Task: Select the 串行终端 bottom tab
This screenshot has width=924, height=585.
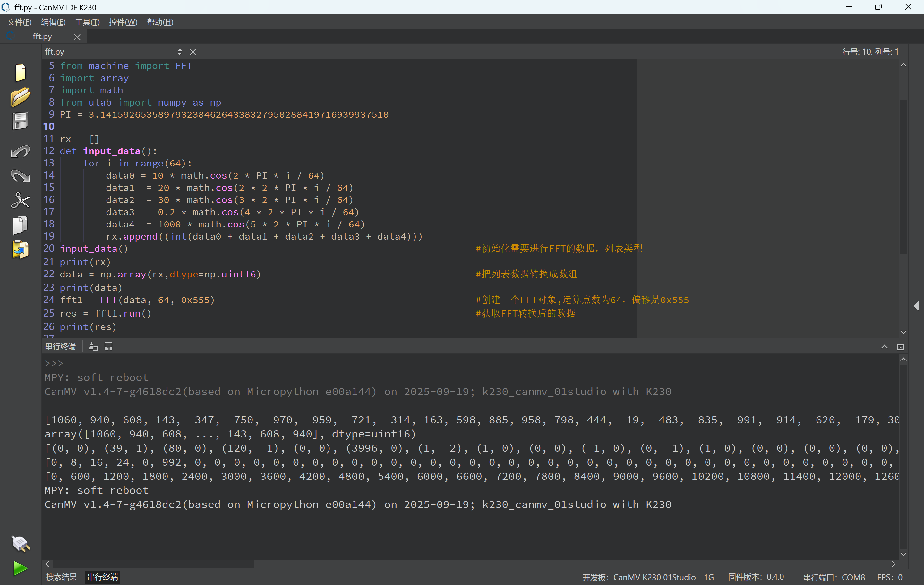Action: tap(102, 577)
